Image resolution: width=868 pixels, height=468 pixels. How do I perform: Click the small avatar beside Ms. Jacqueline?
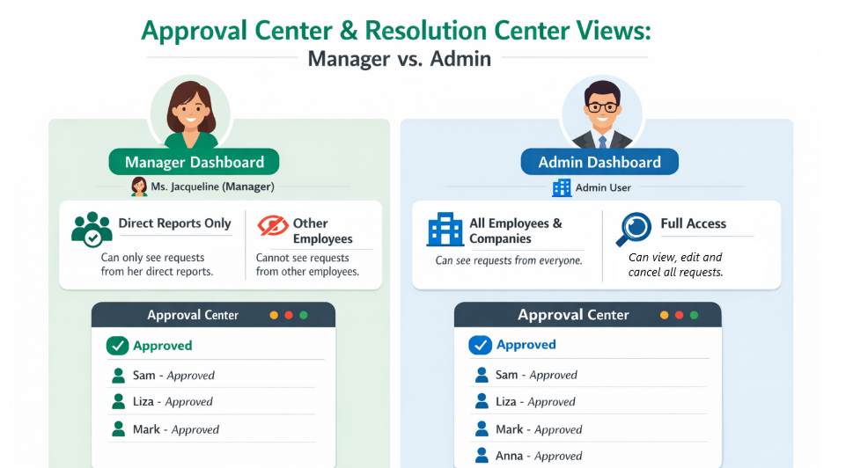coord(139,186)
